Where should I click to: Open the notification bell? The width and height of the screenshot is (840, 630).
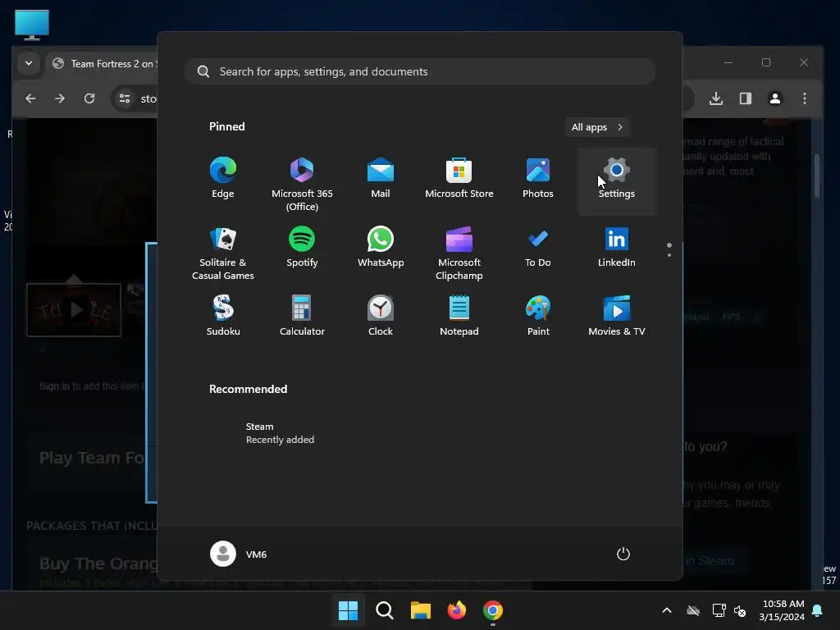point(818,610)
